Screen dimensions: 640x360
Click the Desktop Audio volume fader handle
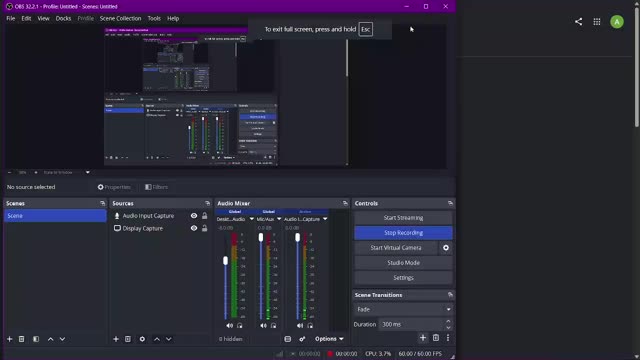coord(225,260)
